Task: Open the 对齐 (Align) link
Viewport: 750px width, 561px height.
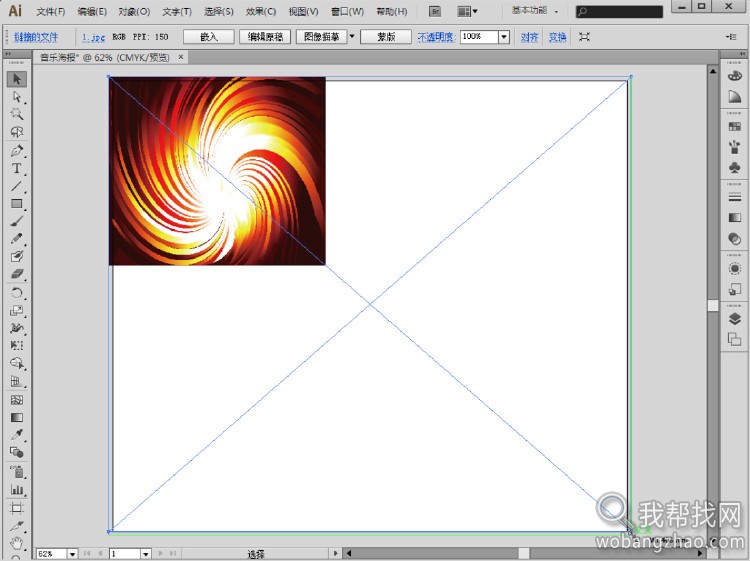Action: tap(529, 37)
